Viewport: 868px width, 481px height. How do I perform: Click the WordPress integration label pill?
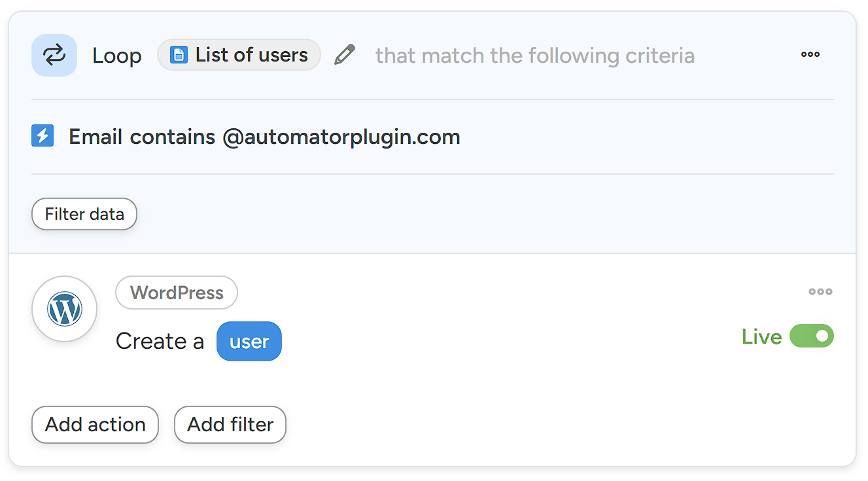pyautogui.click(x=177, y=293)
